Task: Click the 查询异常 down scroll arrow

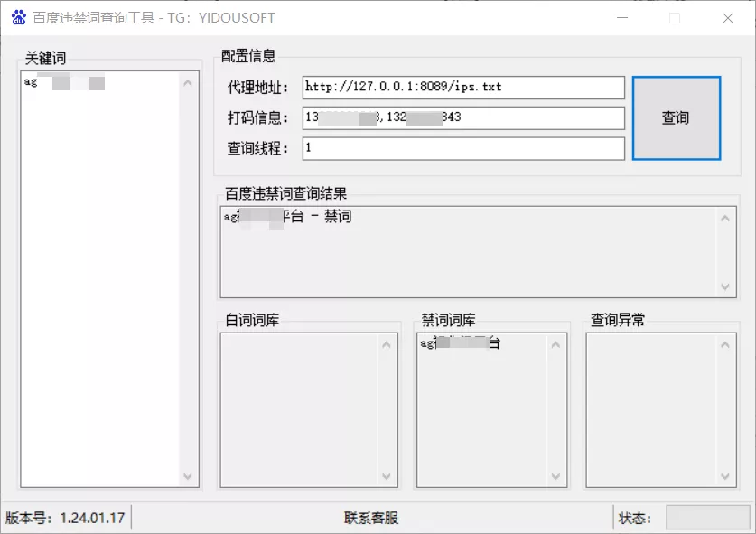Action: pyautogui.click(x=724, y=476)
